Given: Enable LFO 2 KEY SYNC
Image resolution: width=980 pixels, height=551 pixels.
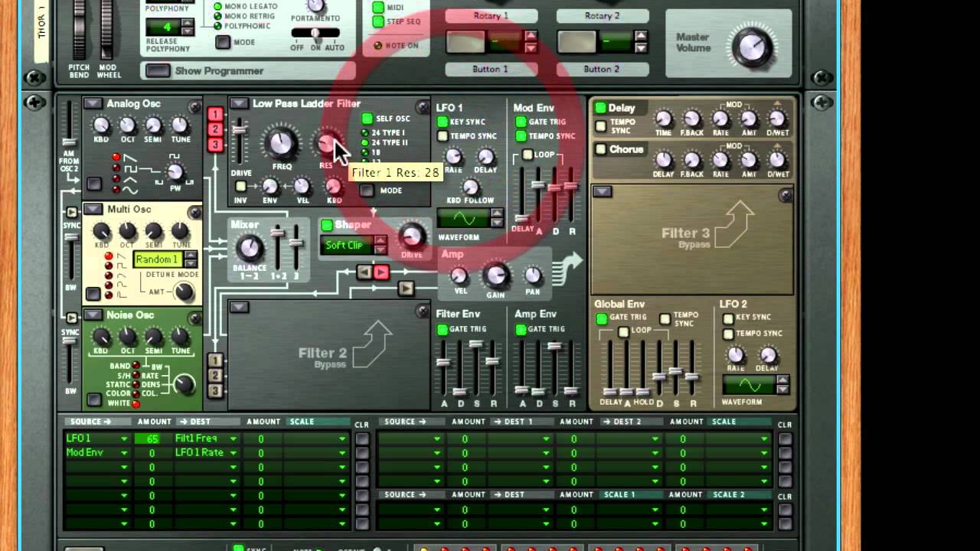Looking at the screenshot, I should 727,318.
